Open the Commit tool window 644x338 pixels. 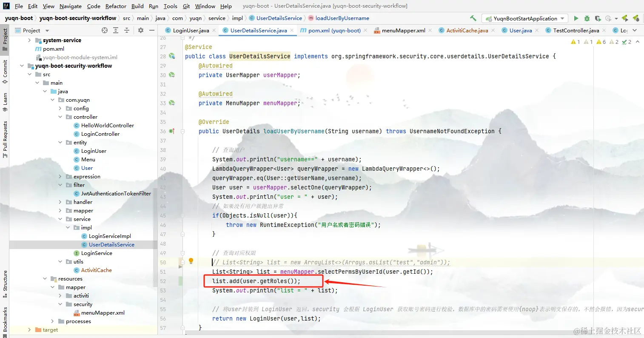pyautogui.click(x=5, y=71)
